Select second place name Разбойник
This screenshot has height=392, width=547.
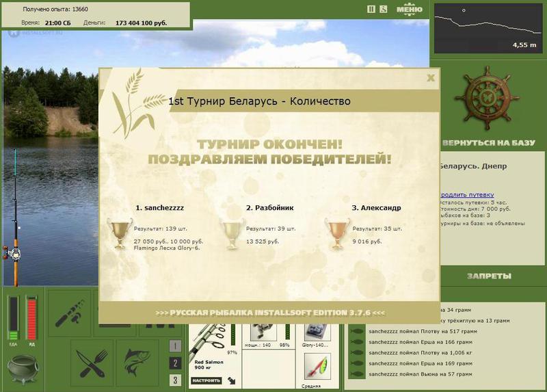(269, 208)
